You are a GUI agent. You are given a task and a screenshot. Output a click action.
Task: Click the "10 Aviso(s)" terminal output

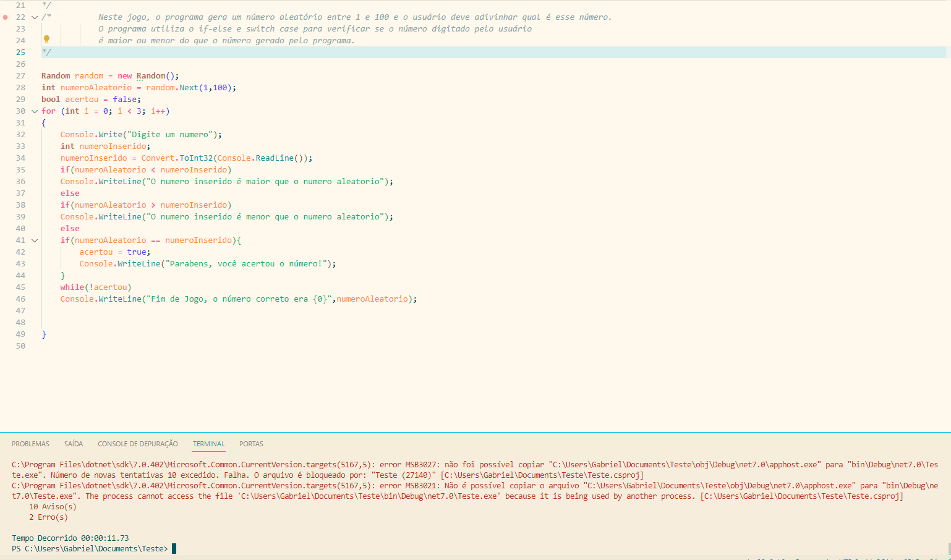pos(53,506)
